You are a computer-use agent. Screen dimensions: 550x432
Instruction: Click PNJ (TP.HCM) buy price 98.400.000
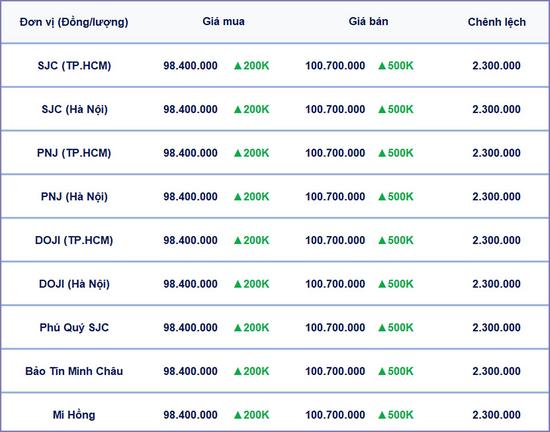click(190, 153)
